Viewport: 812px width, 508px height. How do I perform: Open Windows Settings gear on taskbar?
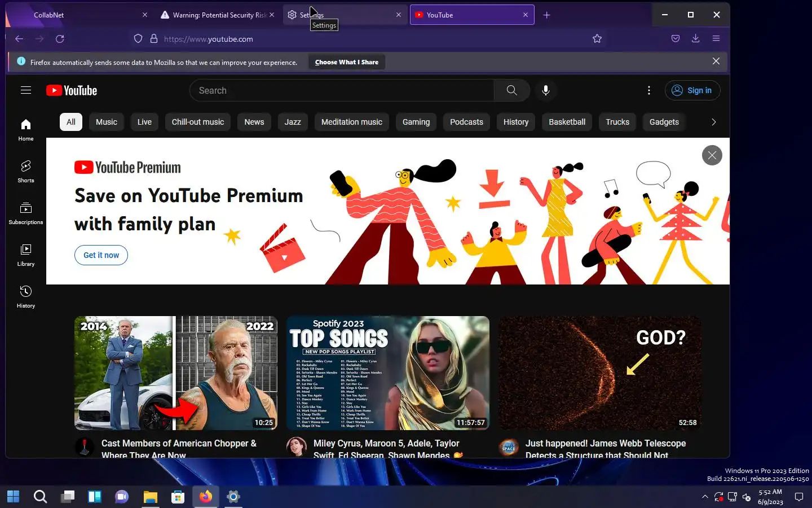(x=233, y=497)
